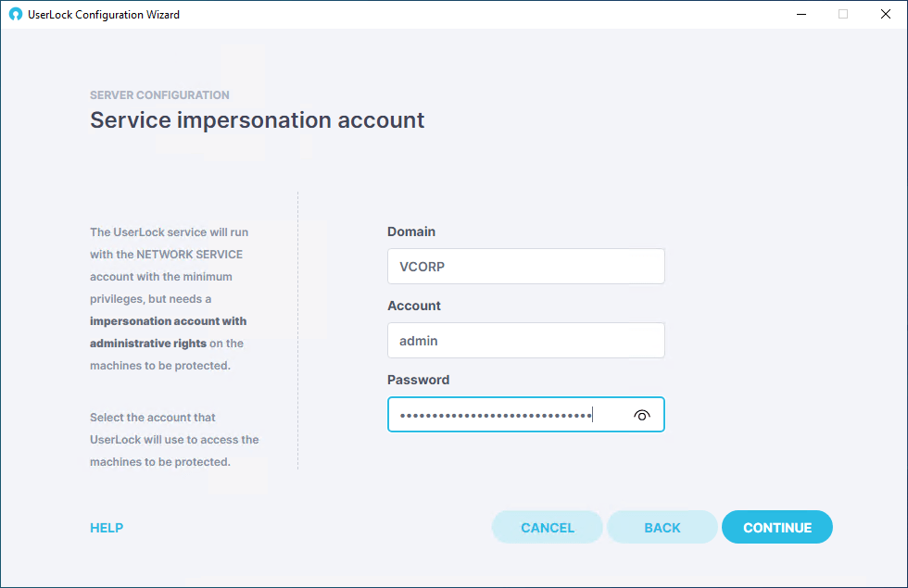This screenshot has width=908, height=588.
Task: Open the HELP link
Action: (x=107, y=528)
